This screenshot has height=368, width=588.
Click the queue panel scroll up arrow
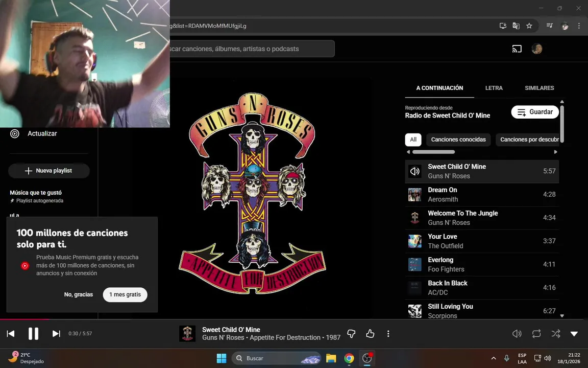coord(562,102)
